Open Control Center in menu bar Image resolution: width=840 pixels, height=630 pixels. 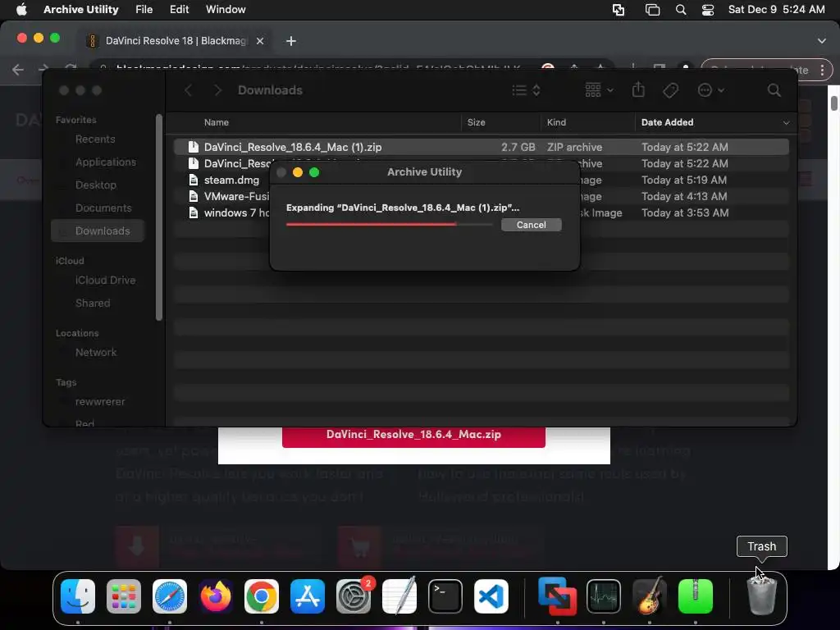click(x=708, y=10)
